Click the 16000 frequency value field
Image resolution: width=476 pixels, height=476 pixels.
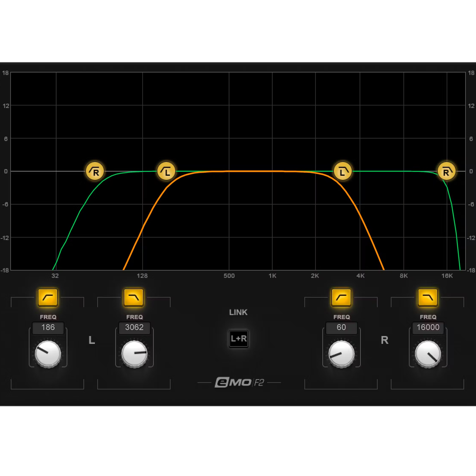pos(428,327)
